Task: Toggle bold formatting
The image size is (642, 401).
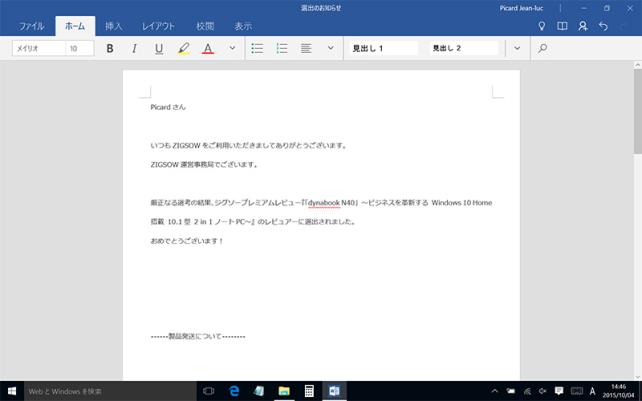Action: (x=110, y=48)
